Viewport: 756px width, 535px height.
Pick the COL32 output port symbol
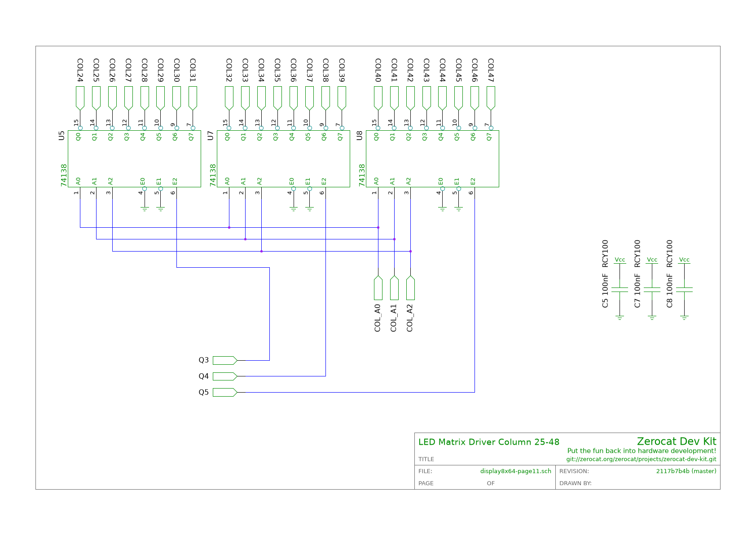pos(229,98)
